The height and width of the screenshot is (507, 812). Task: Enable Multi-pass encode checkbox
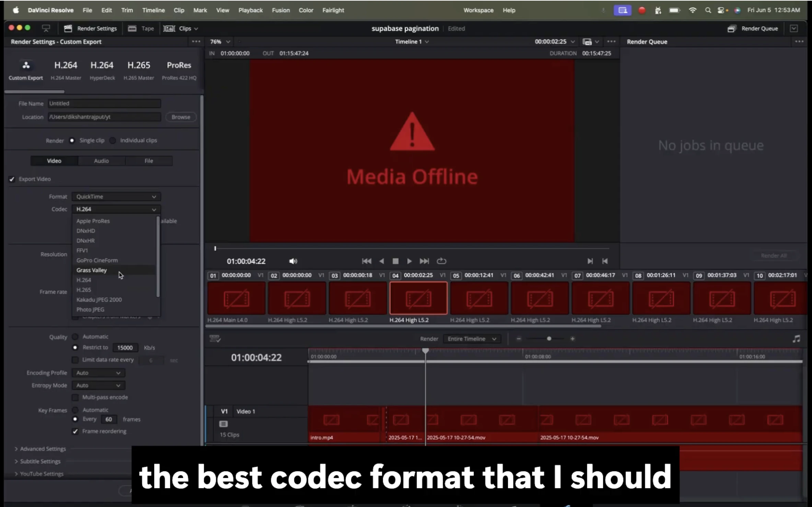click(75, 397)
